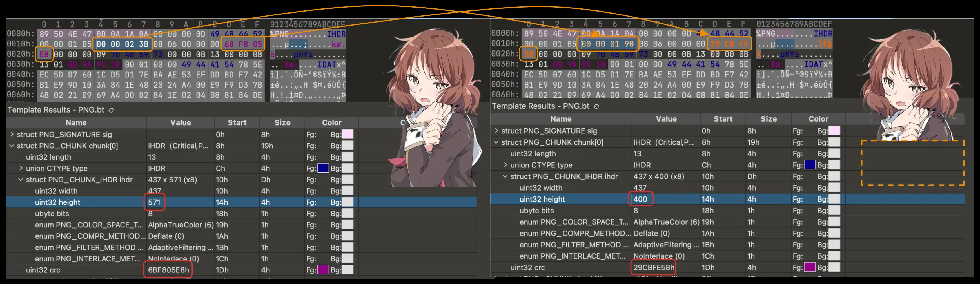Click purple crc foreground swatch in right panel

click(x=809, y=267)
